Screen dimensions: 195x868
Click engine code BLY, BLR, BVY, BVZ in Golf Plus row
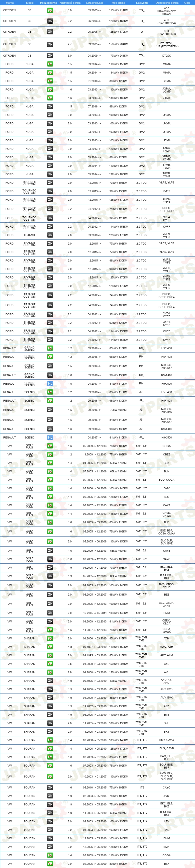pyautogui.click(x=166, y=542)
